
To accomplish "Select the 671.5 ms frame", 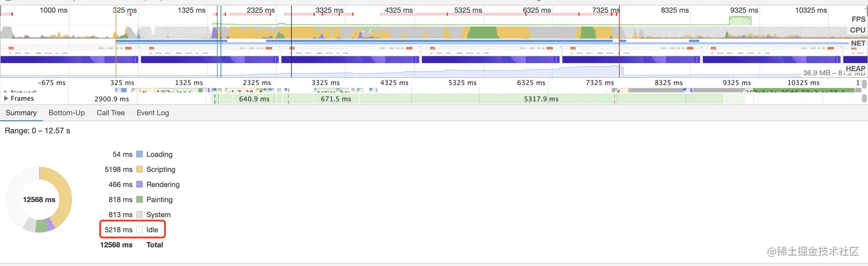I will coord(335,99).
